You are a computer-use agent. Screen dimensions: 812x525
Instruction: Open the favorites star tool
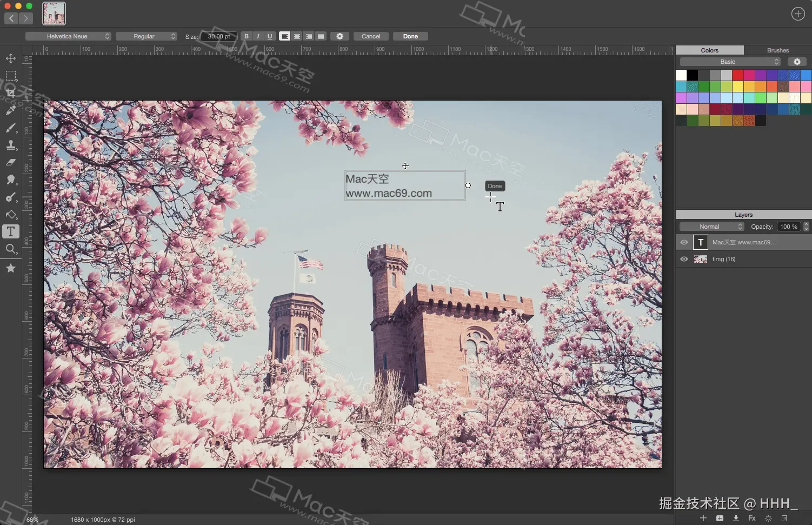(11, 268)
